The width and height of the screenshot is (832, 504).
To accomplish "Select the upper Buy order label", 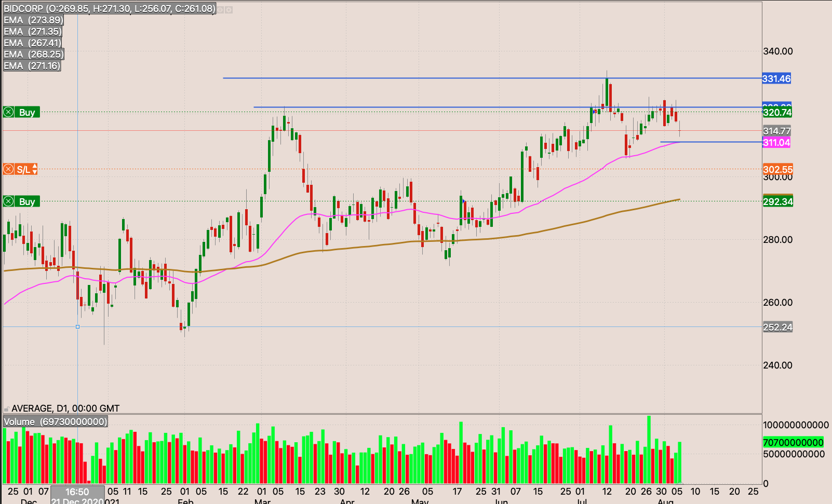I will coord(27,112).
